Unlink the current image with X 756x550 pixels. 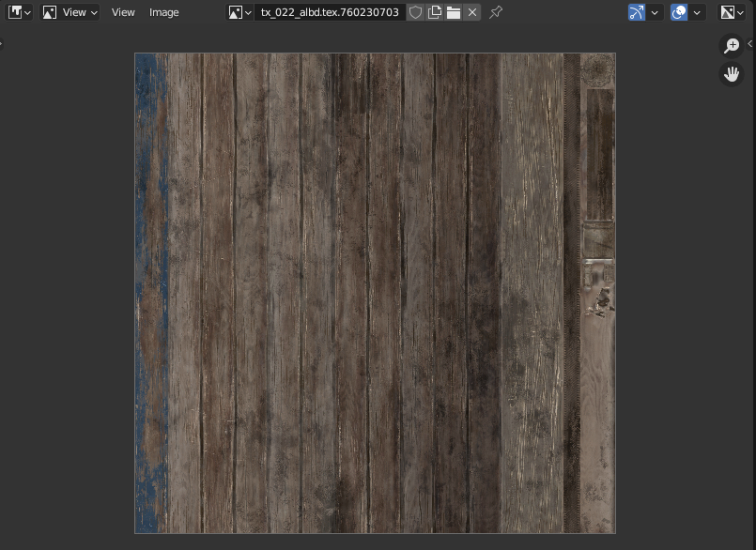pos(472,12)
